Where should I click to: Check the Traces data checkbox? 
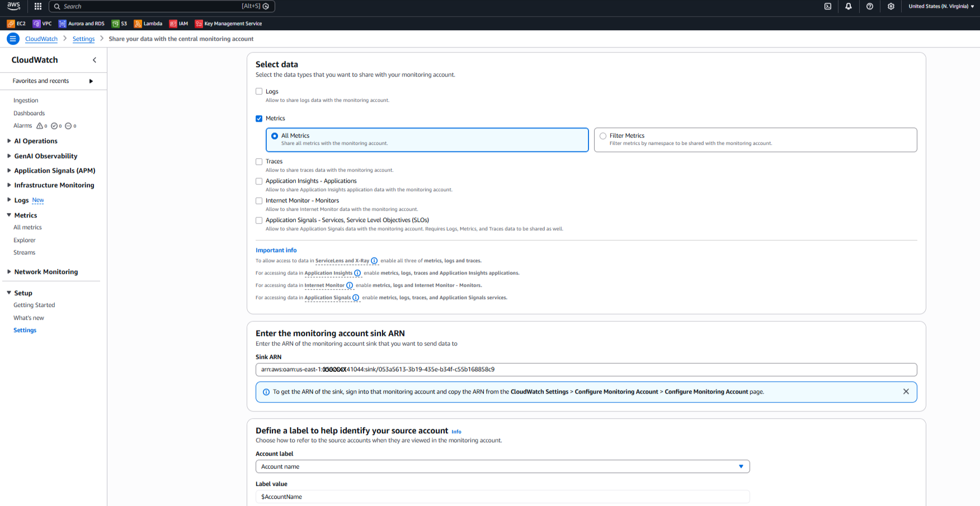coord(259,162)
